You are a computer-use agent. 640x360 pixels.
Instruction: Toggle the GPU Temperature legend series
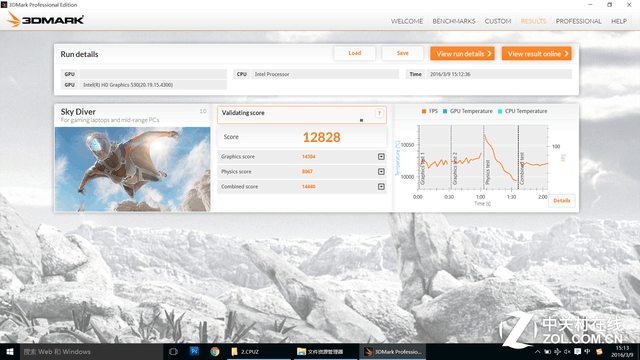click(467, 111)
